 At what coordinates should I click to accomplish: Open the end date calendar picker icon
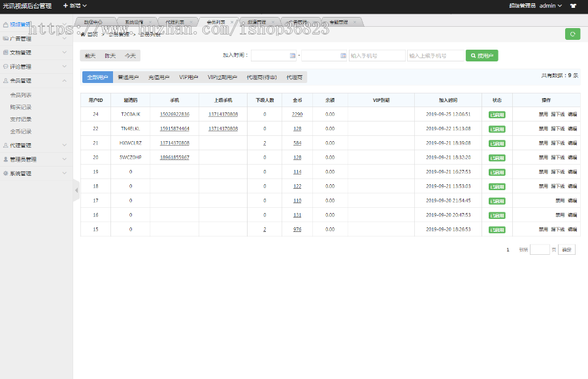[343, 56]
